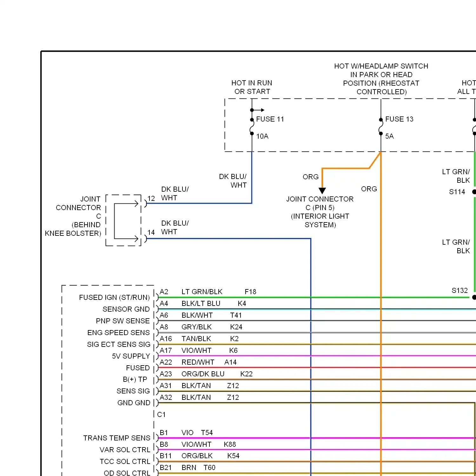This screenshot has height=476, width=476.
Task: Click the ENG SPEED SENS label
Action: 118,333
